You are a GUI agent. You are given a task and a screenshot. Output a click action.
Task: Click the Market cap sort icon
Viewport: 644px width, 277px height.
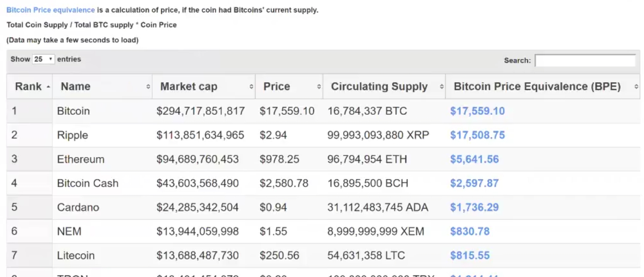click(251, 86)
